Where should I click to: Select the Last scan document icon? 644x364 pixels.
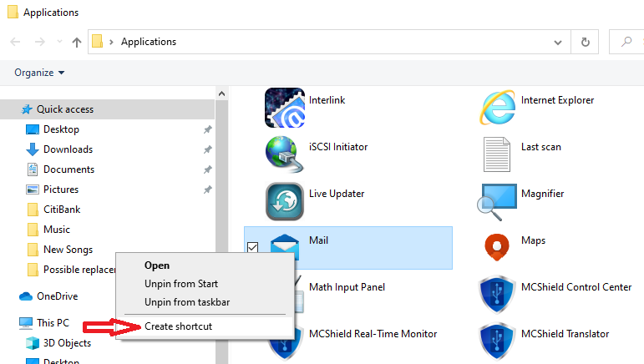pos(497,154)
